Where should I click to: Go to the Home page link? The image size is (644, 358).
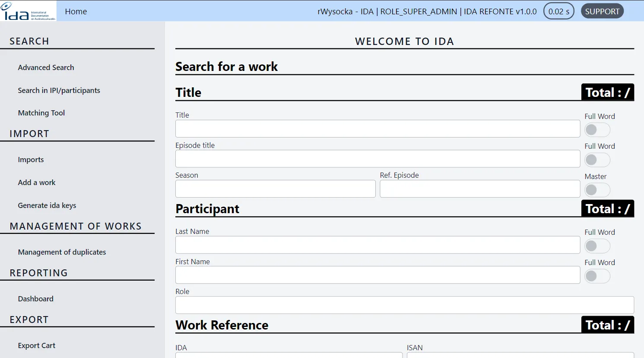(76, 12)
